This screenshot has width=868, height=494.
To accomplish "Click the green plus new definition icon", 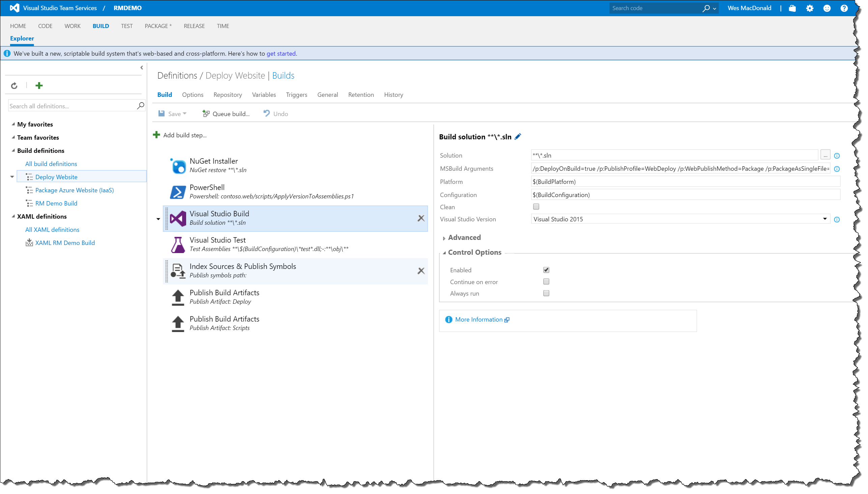I will coord(39,85).
